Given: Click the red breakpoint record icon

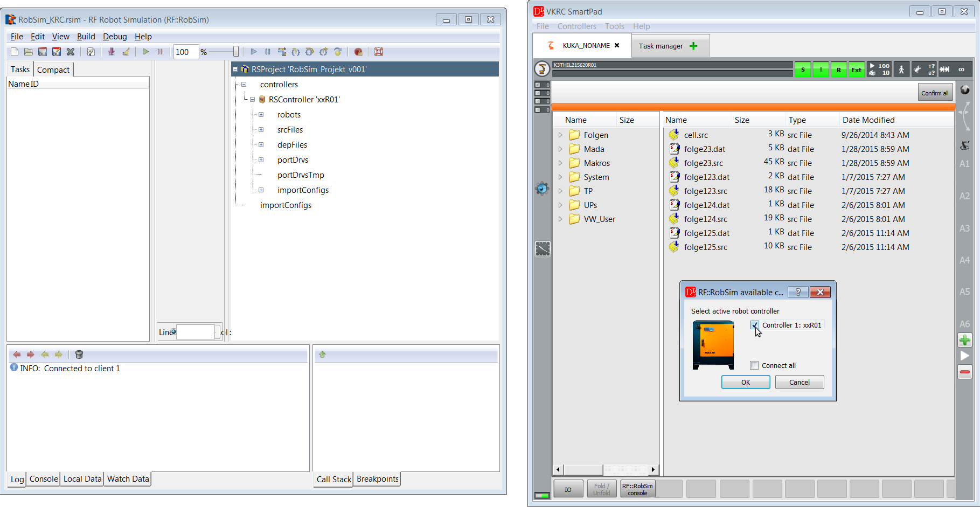Looking at the screenshot, I should (x=358, y=52).
